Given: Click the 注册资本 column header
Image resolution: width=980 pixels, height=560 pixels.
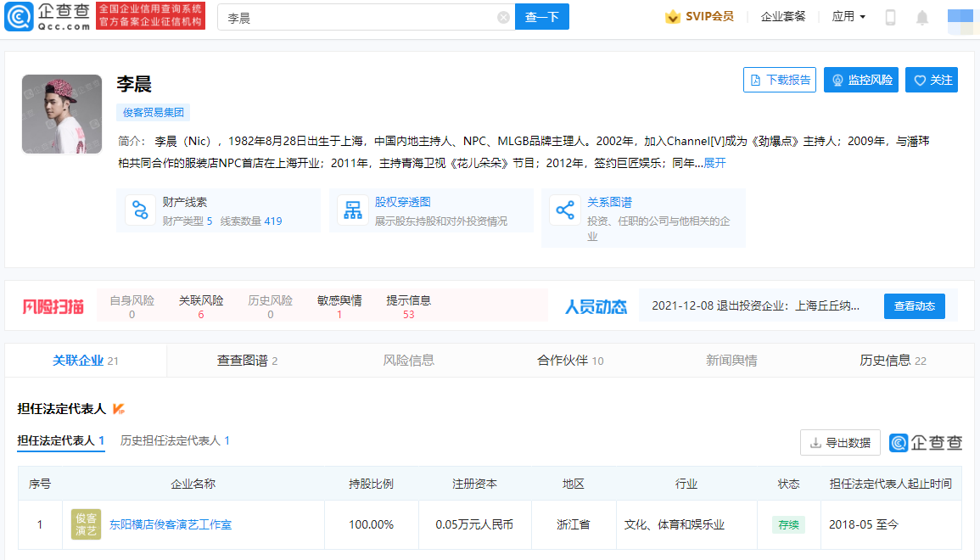Looking at the screenshot, I should 474,484.
